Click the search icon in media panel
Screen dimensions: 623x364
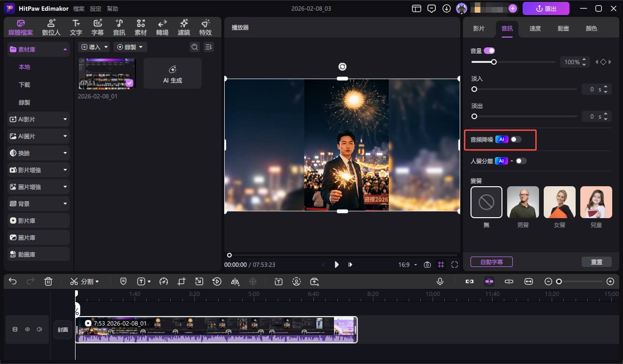coord(194,47)
